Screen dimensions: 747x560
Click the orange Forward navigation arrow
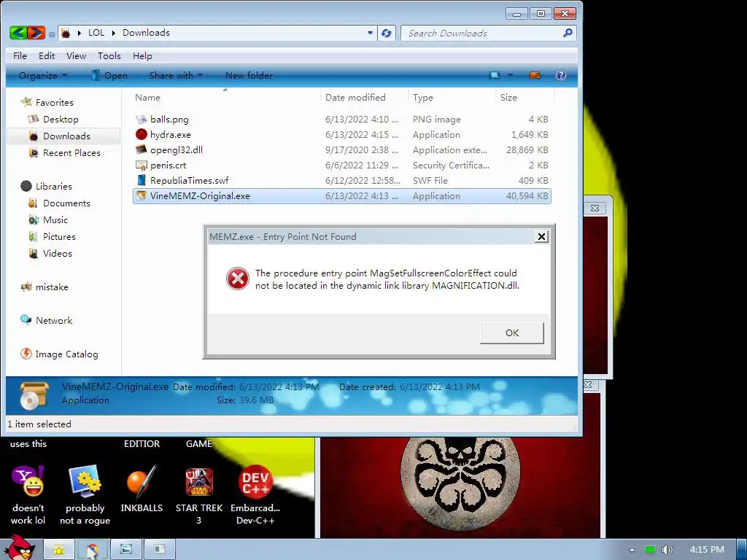tap(36, 33)
